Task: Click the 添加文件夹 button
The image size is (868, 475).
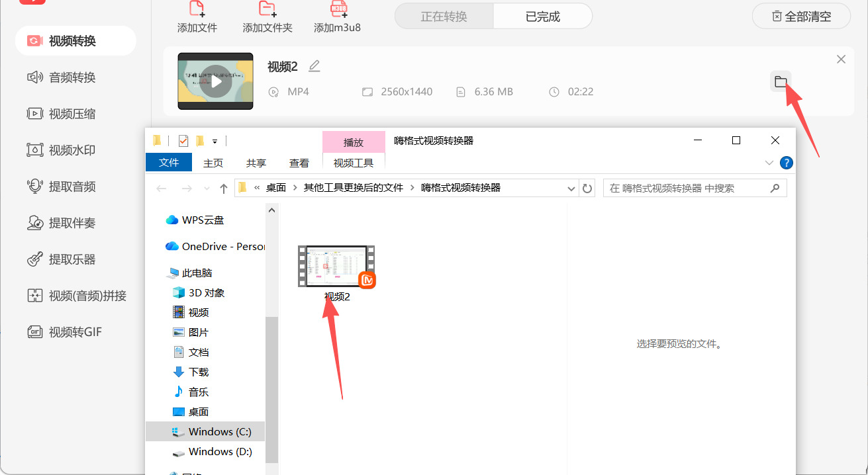Action: pos(267,18)
